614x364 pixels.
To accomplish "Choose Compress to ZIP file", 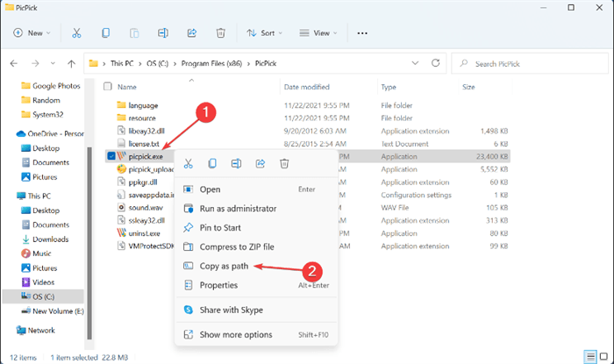I will pyautogui.click(x=256, y=247).
